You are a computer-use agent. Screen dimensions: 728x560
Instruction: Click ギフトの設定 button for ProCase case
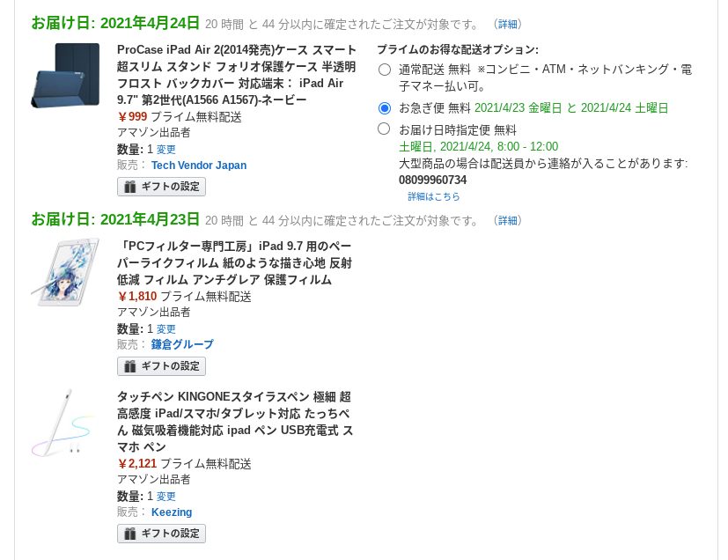pos(162,187)
